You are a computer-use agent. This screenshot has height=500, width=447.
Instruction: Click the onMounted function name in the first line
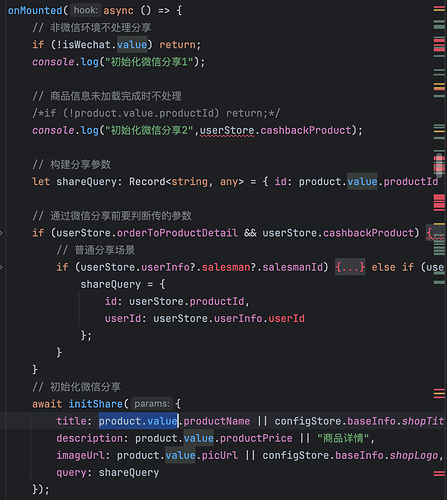35,10
